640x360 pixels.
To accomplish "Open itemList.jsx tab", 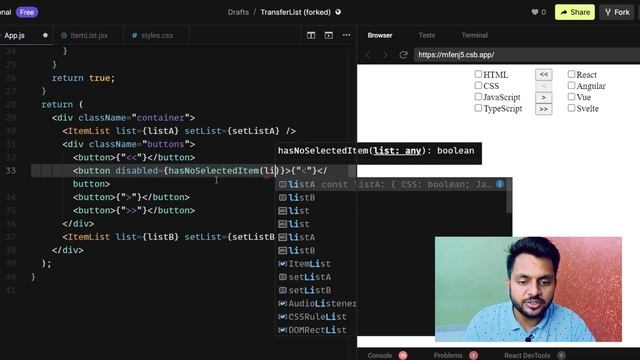I will tap(87, 36).
